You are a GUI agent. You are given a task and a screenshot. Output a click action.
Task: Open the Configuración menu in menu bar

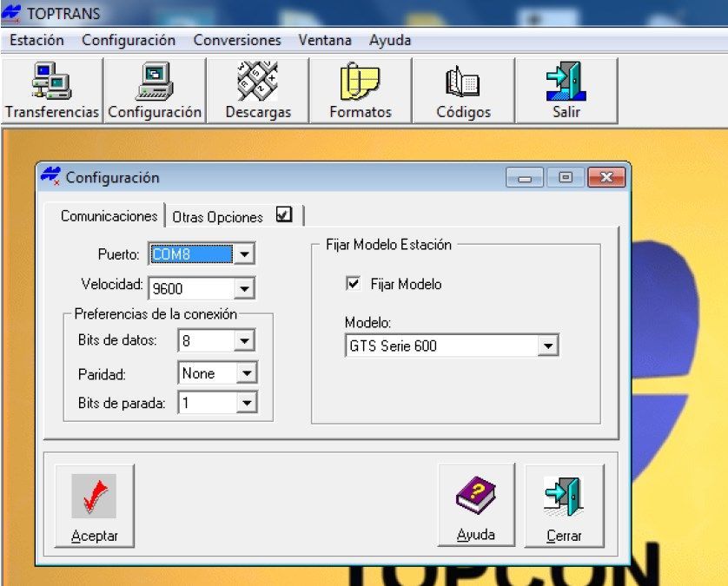pyautogui.click(x=129, y=40)
